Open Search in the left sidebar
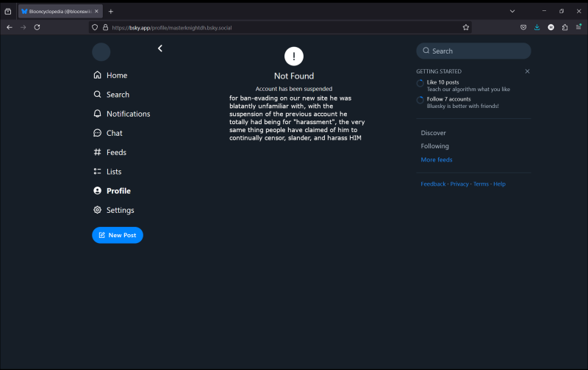The image size is (588, 370). click(x=112, y=95)
